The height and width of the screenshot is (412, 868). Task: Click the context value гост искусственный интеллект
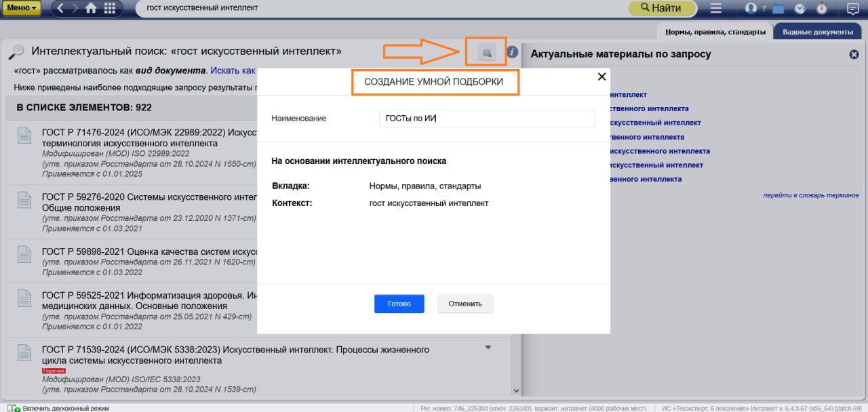tap(429, 203)
